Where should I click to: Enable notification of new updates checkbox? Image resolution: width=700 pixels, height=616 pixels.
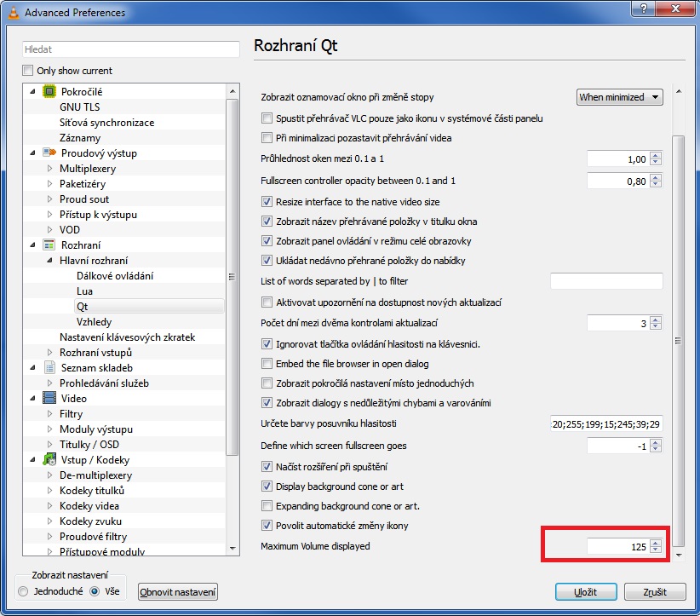pos(267,302)
